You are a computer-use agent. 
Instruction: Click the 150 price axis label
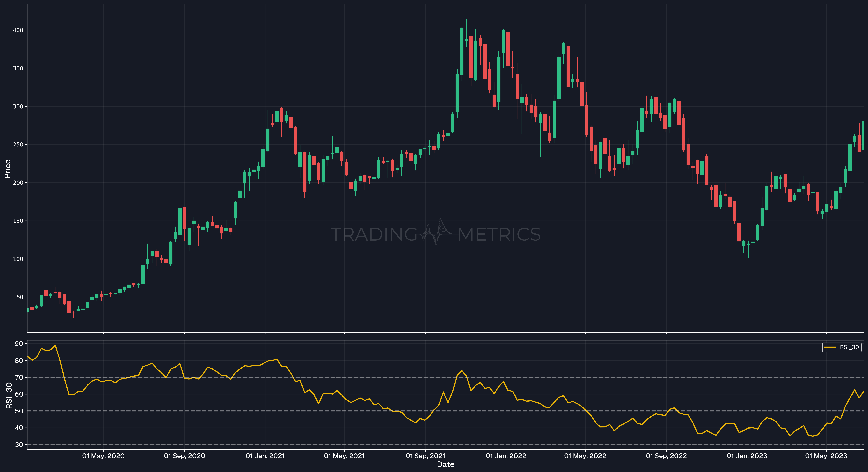pyautogui.click(x=18, y=221)
